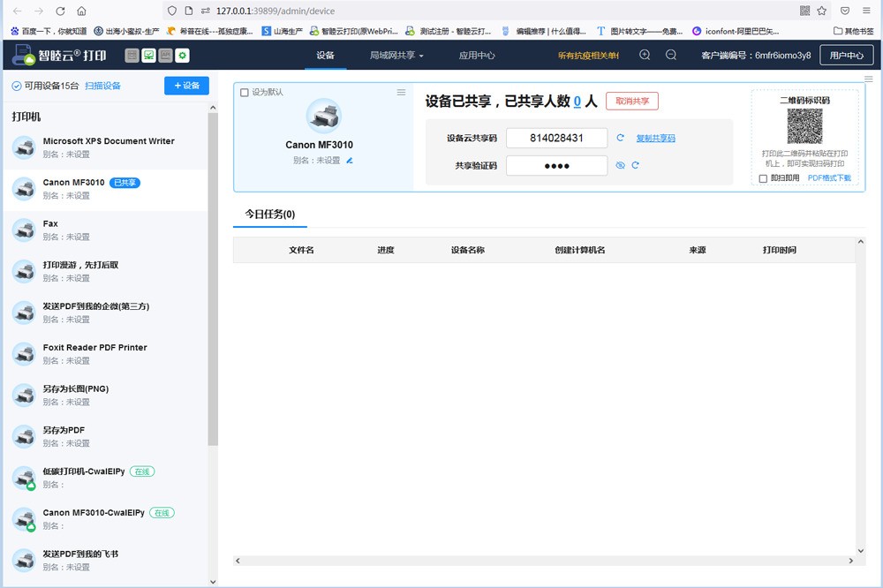Click the 取消共享 button
This screenshot has height=588, width=883.
tap(631, 100)
